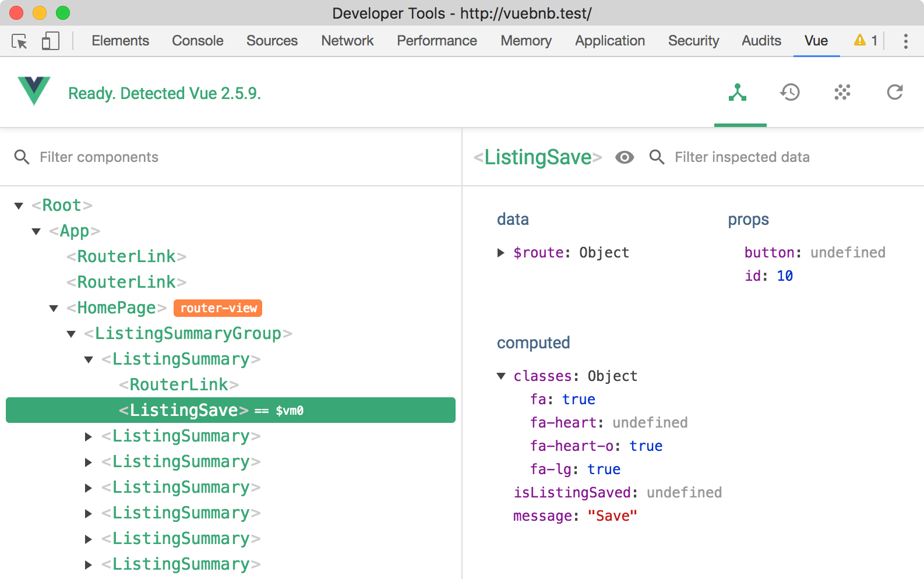This screenshot has width=924, height=579.
Task: Collapse the classes Object entry
Action: point(501,376)
